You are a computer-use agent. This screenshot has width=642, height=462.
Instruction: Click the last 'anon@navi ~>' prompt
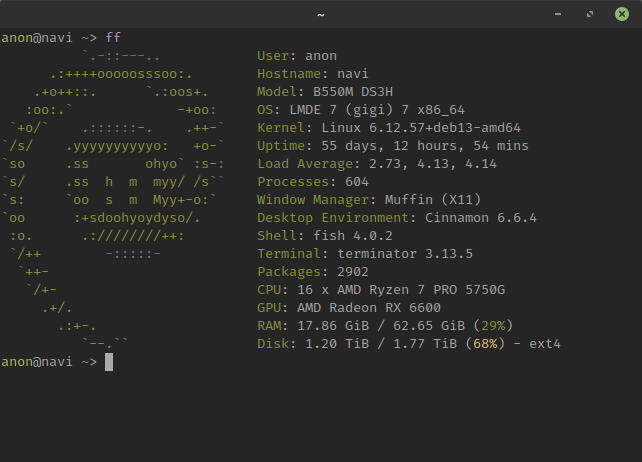click(49, 362)
